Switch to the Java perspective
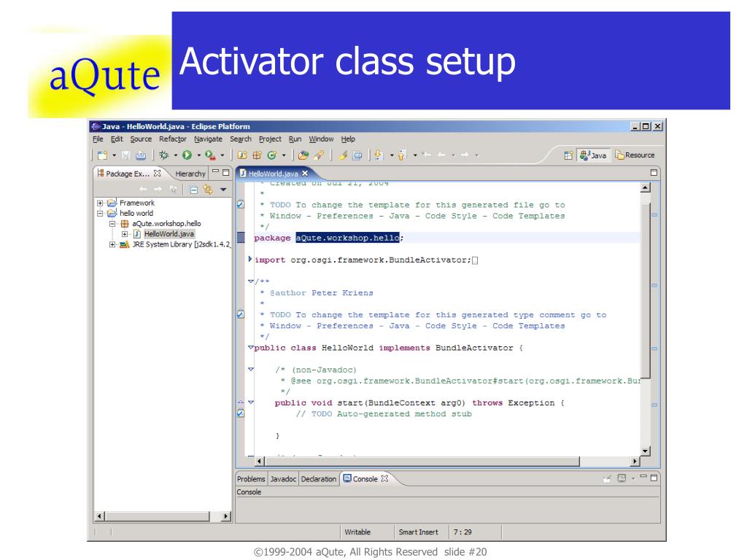The image size is (747, 560). 593,155
